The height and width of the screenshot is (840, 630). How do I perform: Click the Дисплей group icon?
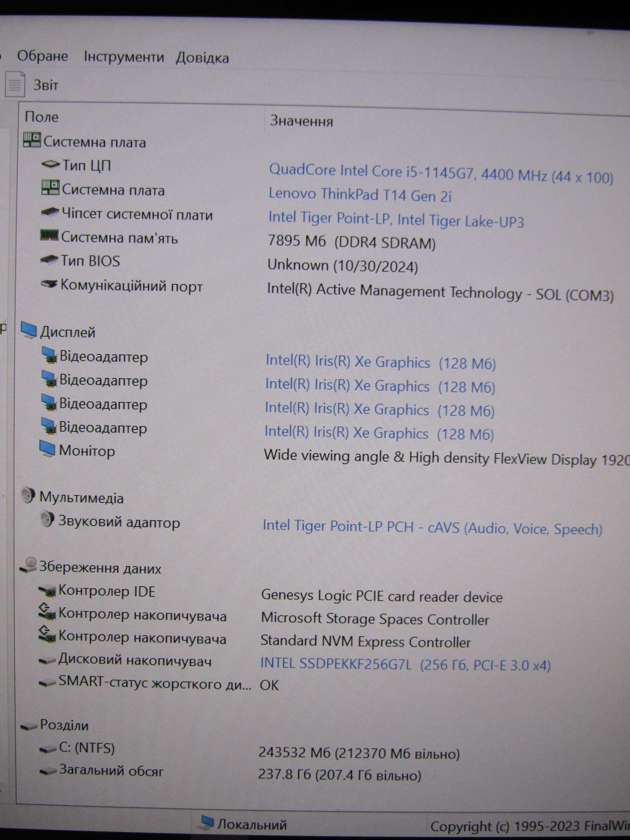pos(29,330)
